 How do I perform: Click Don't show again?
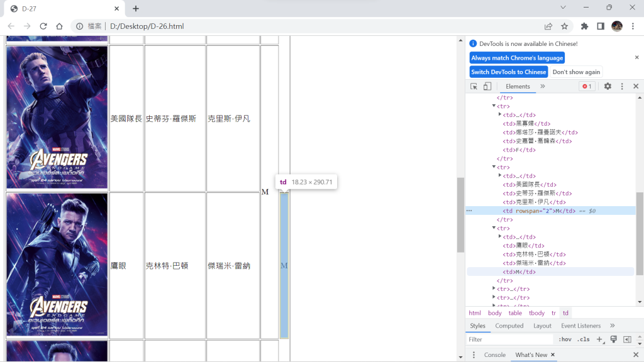(576, 72)
